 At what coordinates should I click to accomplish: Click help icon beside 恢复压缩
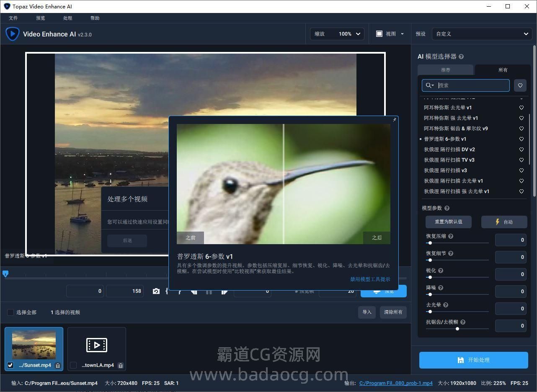click(451, 236)
